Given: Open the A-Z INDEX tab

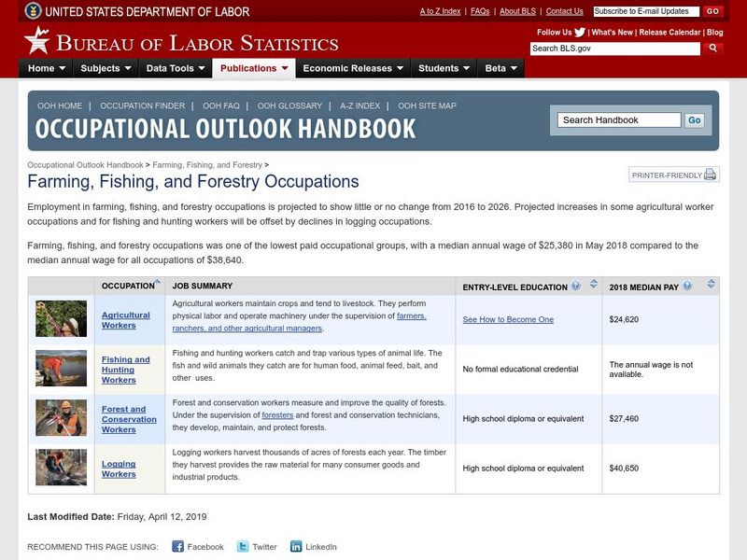Looking at the screenshot, I should pyautogui.click(x=359, y=105).
